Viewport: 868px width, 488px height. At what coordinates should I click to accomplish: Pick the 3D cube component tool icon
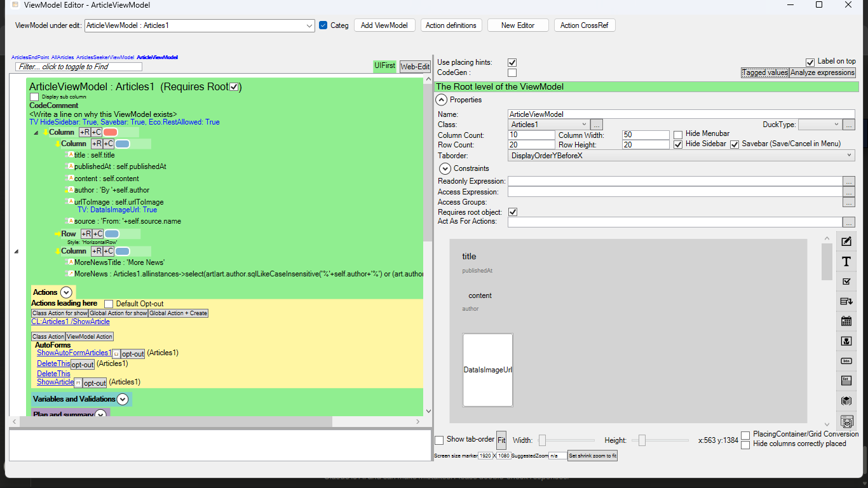point(846,401)
